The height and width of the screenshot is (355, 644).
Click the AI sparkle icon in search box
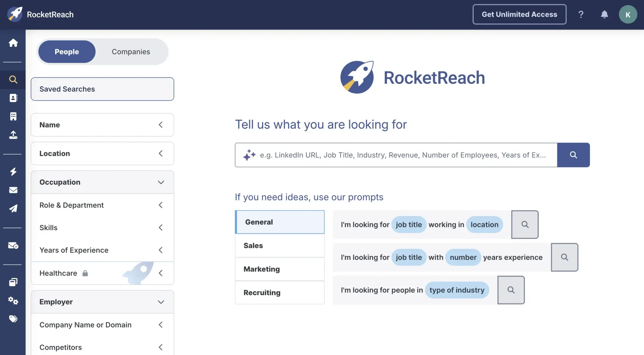click(x=249, y=155)
